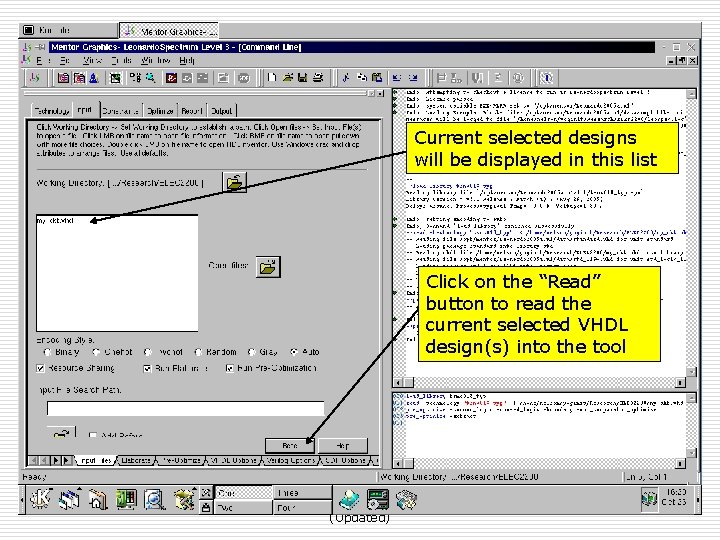Click the lock screen icon in the KDE panel
720x540 pixels.
206,507
